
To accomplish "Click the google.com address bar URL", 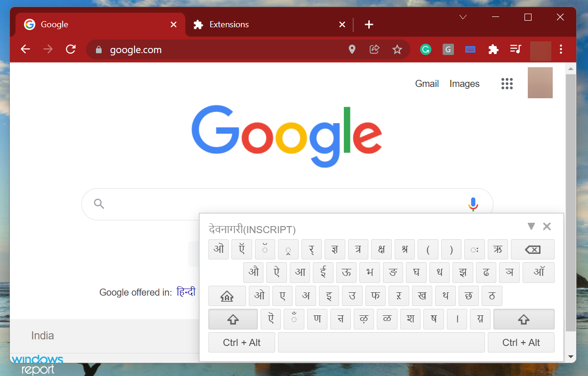I will pyautogui.click(x=135, y=50).
